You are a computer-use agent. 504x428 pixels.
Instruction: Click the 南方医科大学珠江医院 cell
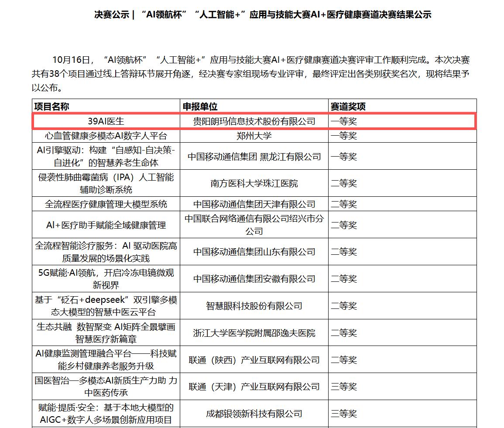(254, 183)
